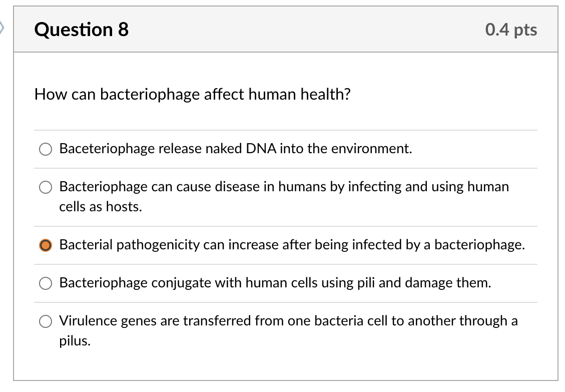Screen dimensions: 565x392
Task: Pick the answer about conjugating with human cells
Action: (45, 283)
